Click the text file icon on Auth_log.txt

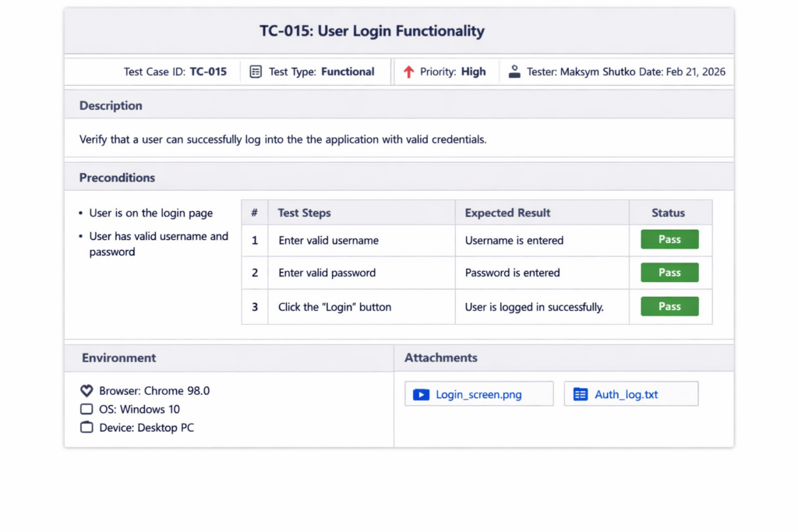tap(580, 394)
